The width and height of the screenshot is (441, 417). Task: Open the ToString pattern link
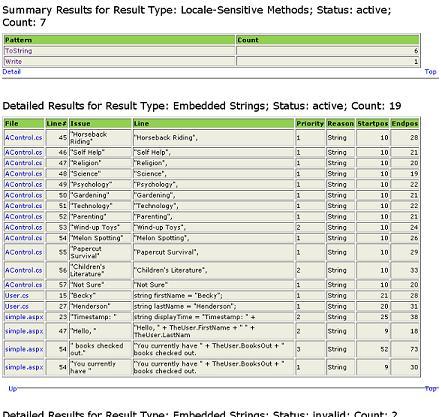(19, 51)
